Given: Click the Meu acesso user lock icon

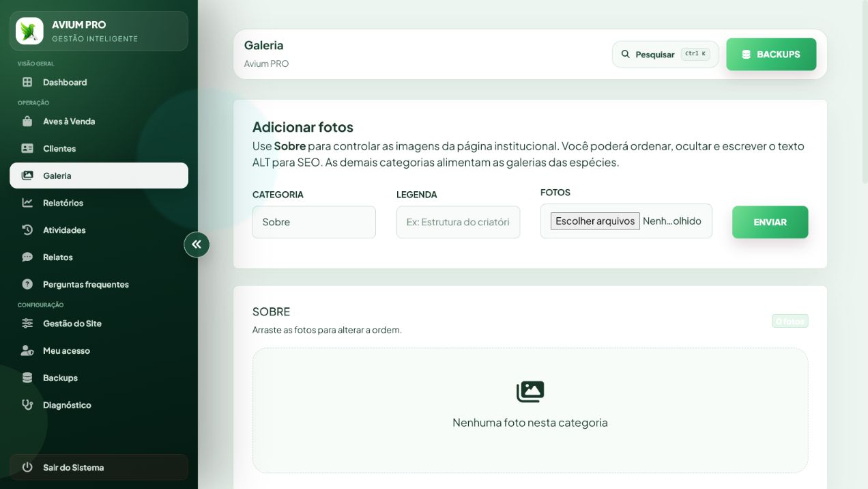Looking at the screenshot, I should (27, 350).
